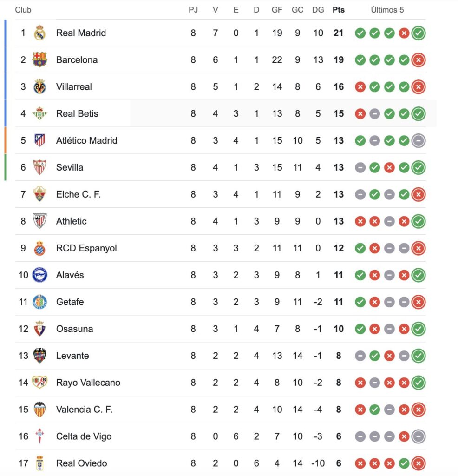Click the Real Oviedo table row name
Screen dimensions: 458x476
click(81, 463)
